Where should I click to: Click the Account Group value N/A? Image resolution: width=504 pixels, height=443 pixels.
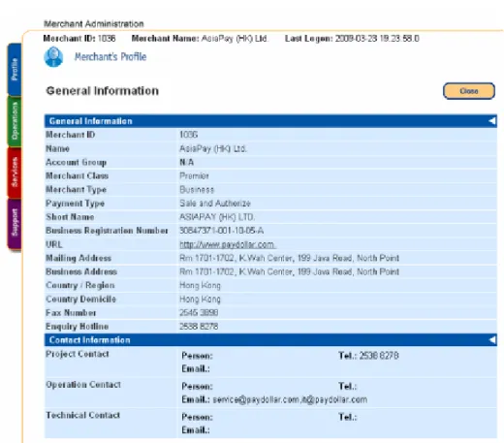pyautogui.click(x=187, y=162)
